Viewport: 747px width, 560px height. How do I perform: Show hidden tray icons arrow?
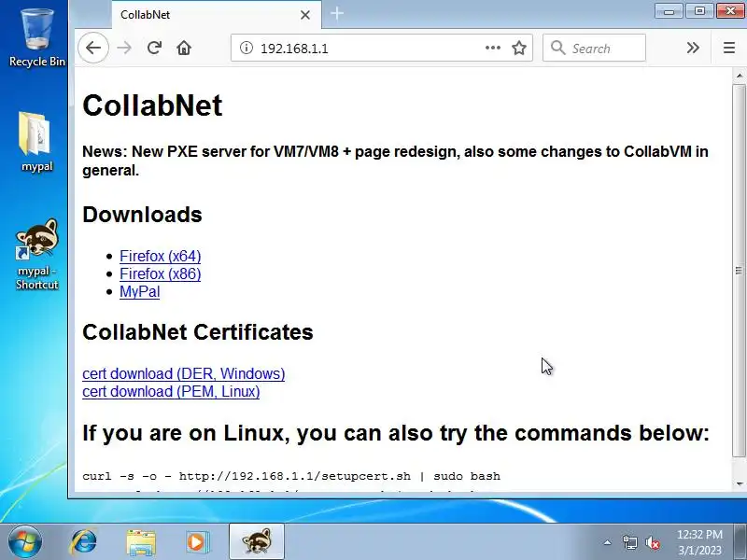(x=608, y=542)
